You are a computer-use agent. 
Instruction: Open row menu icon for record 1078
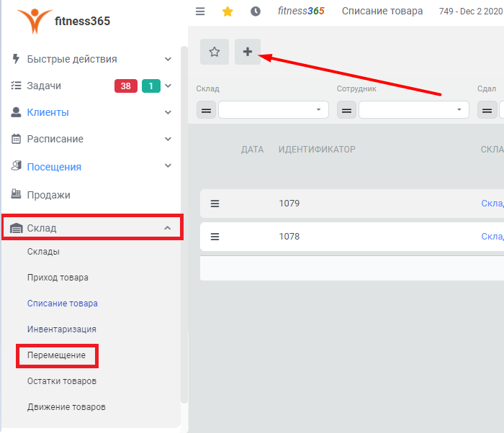coord(215,237)
